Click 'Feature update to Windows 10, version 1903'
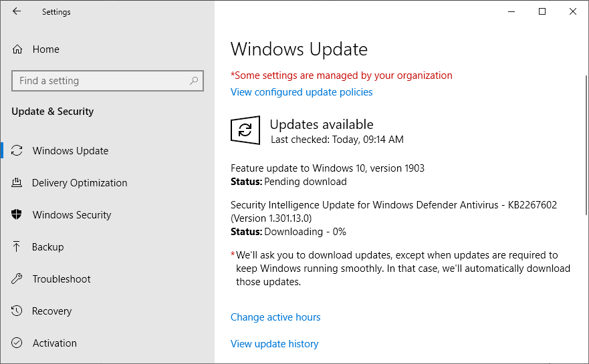The height and width of the screenshot is (364, 589). tap(328, 168)
